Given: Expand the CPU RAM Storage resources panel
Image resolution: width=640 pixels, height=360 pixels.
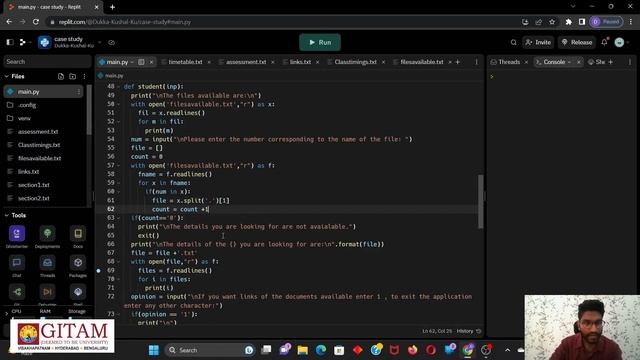Looking at the screenshot, I should point(7,313).
